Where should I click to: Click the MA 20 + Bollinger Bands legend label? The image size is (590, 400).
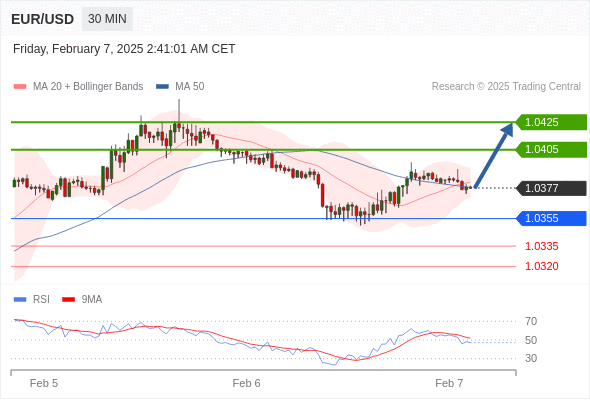tap(88, 87)
